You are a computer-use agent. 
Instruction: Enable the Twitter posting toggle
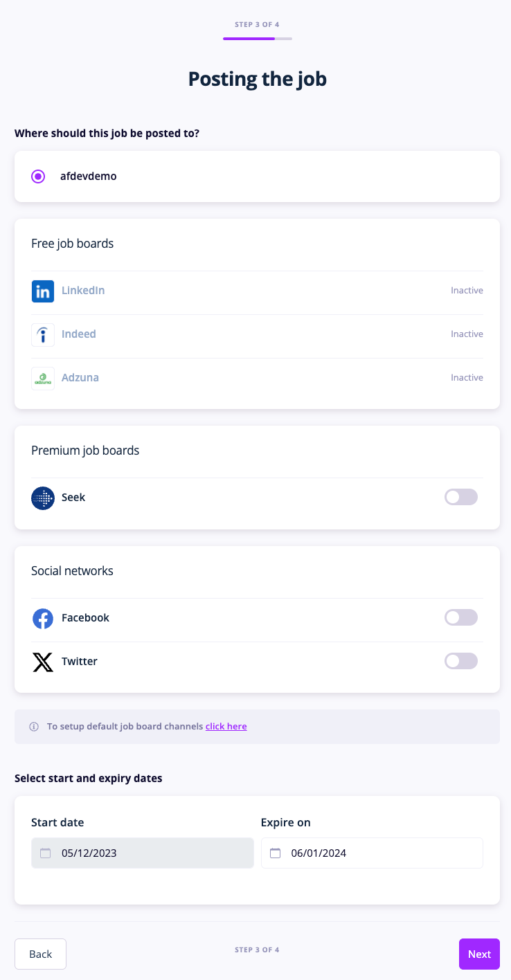click(x=460, y=661)
